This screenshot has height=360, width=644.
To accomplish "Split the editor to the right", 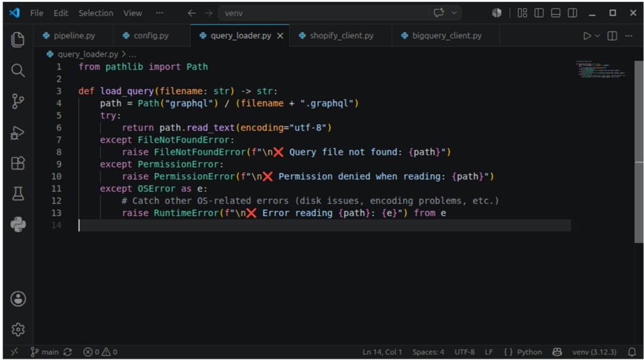I will pyautogui.click(x=612, y=36).
